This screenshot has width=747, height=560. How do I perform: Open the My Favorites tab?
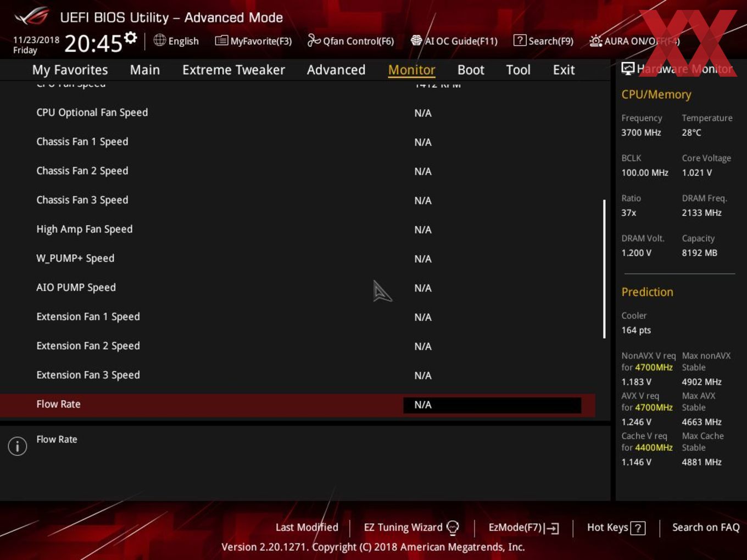pos(70,70)
